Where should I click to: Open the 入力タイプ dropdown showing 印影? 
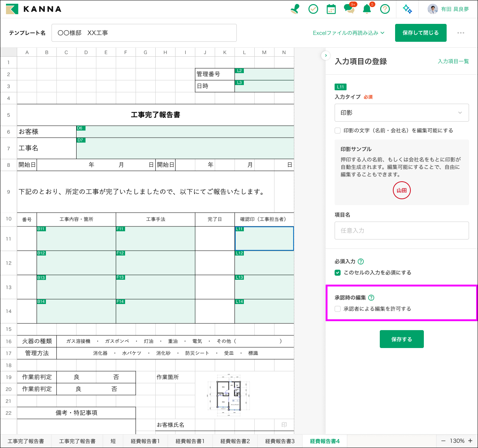pyautogui.click(x=401, y=113)
